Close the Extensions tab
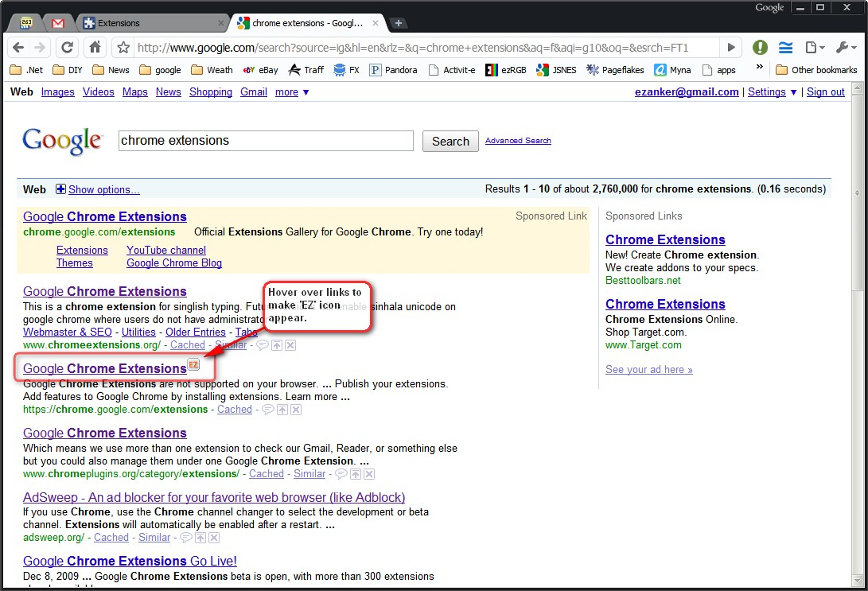The image size is (868, 591). click(x=221, y=23)
